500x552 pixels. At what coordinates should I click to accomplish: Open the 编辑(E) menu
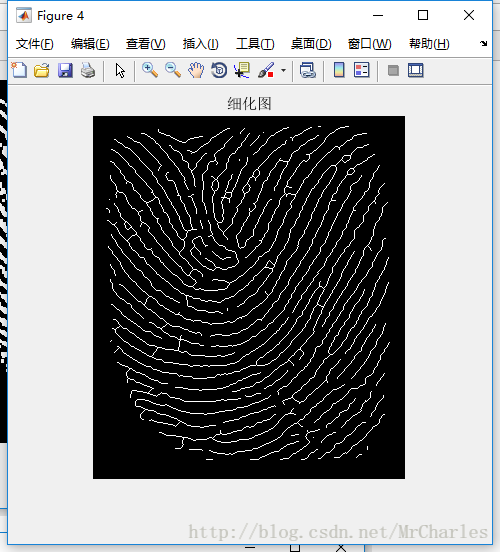[x=90, y=44]
